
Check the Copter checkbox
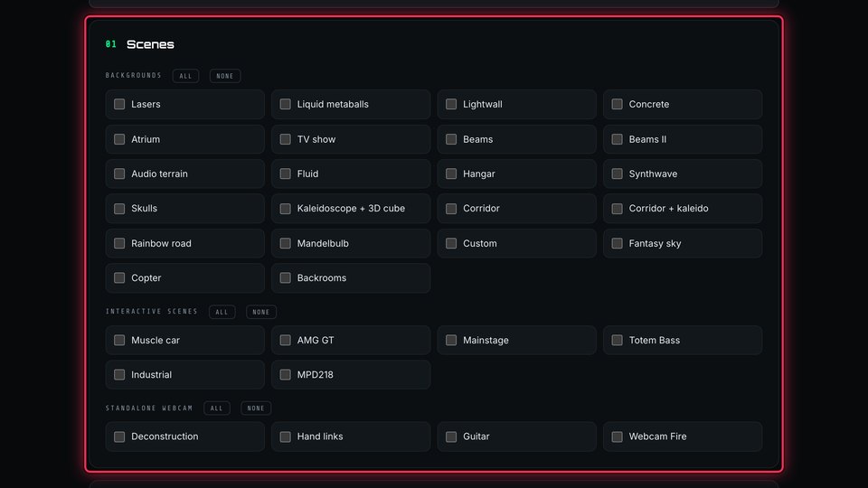119,277
